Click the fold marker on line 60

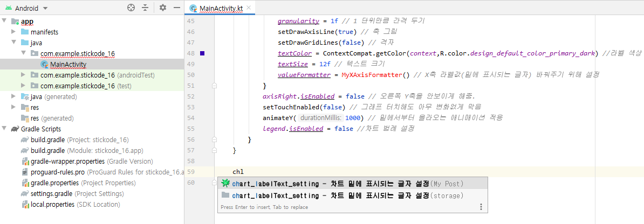pyautogui.click(x=214, y=183)
